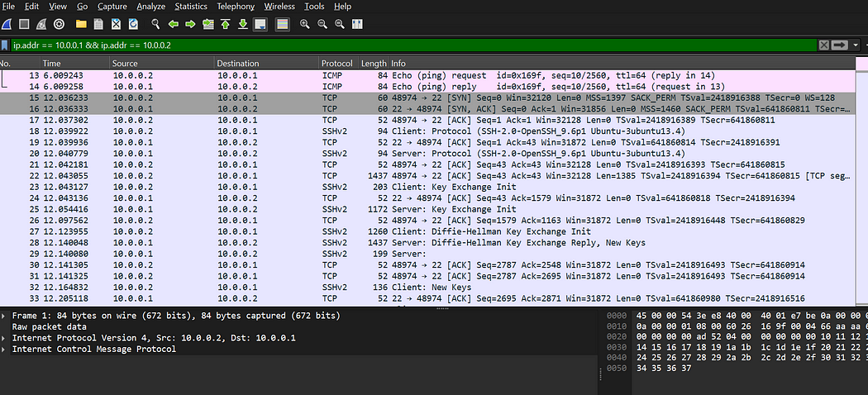The image size is (868, 395).
Task: Clear the display filter with X
Action: 823,45
